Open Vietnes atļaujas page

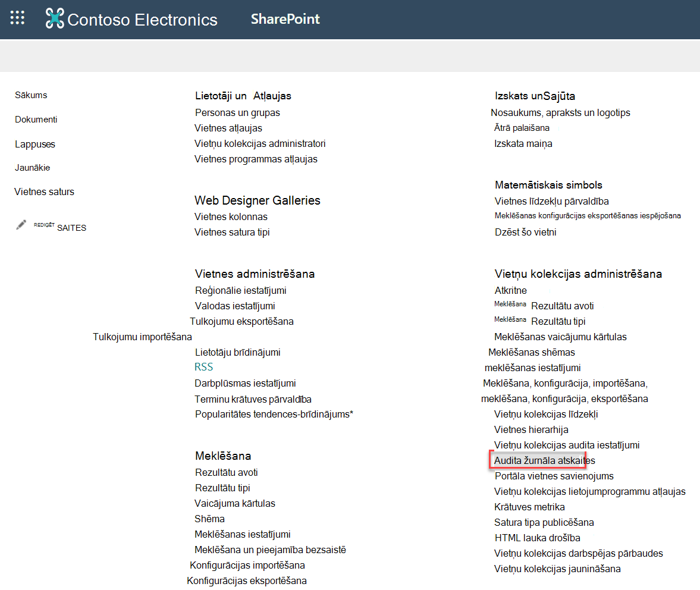click(x=228, y=128)
